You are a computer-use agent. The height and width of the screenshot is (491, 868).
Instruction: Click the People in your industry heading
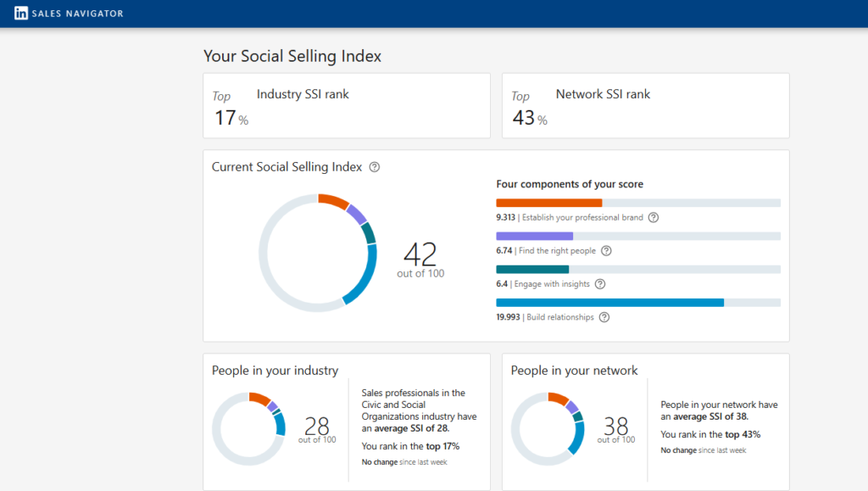[x=275, y=371]
